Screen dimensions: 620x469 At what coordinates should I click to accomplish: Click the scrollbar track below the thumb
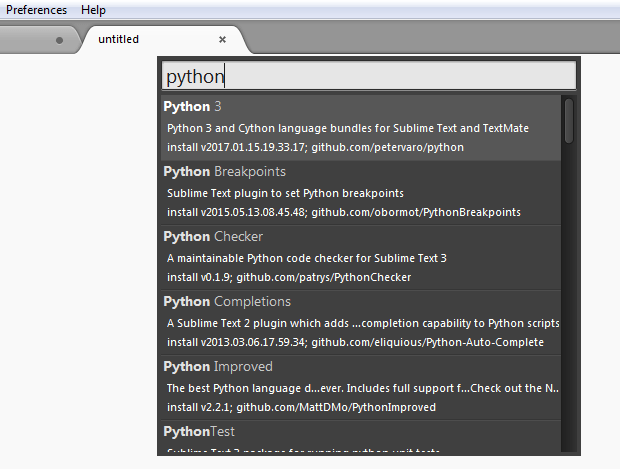(568, 300)
